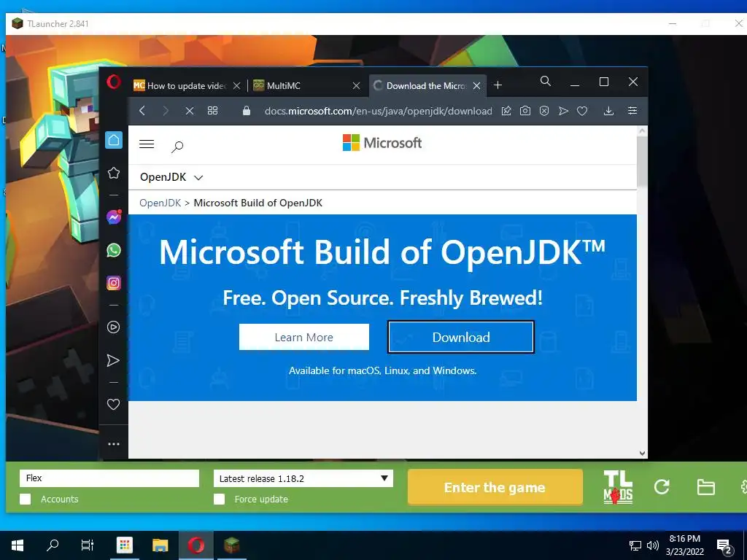Click page scrollbar down arrow
Image resolution: width=747 pixels, height=560 pixels.
pos(642,454)
